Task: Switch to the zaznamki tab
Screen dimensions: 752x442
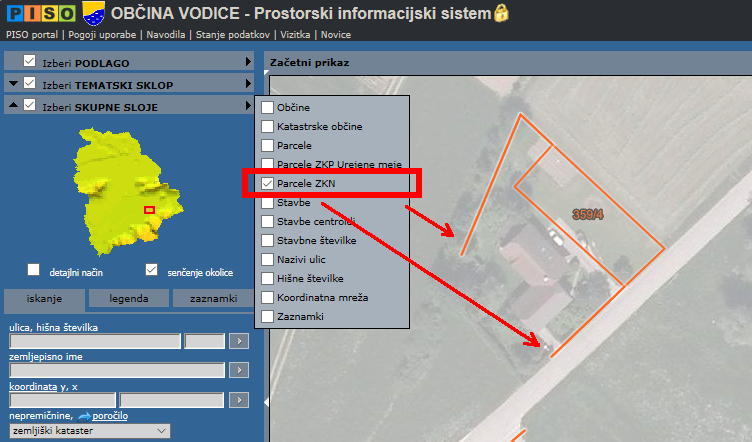Action: [211, 298]
